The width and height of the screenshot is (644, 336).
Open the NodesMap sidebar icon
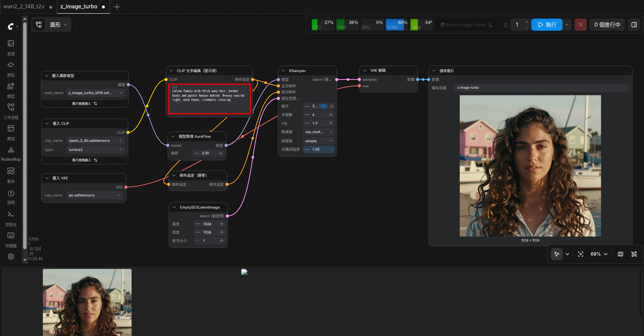pos(11,154)
